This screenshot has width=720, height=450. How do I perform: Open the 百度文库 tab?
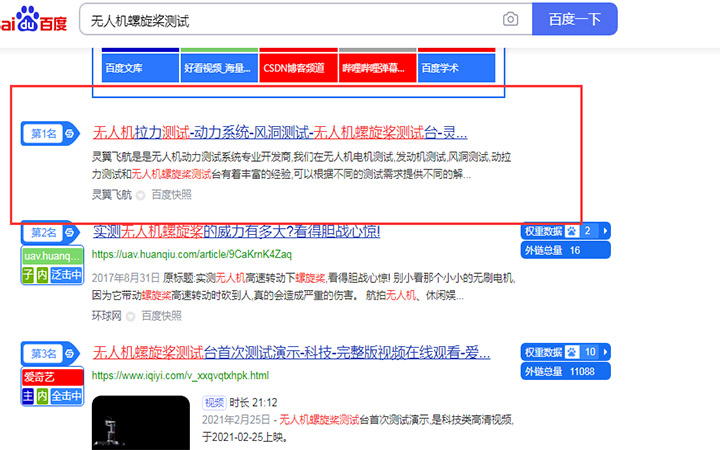(140, 68)
